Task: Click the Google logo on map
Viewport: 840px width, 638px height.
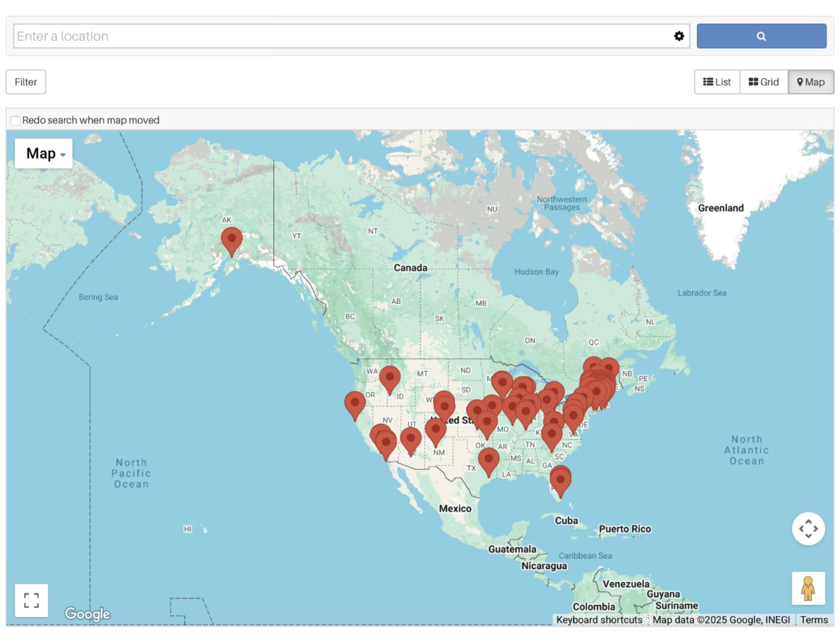Action: [x=88, y=614]
